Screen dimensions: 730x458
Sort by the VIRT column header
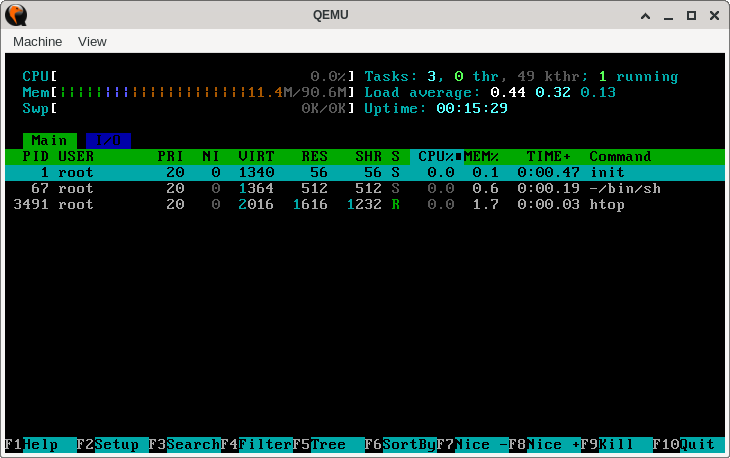(x=256, y=157)
